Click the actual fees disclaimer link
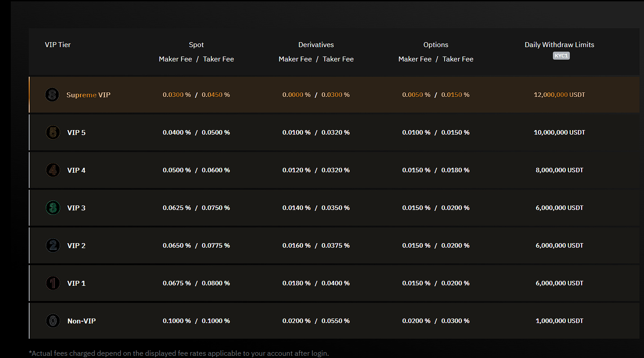The height and width of the screenshot is (358, 644). click(178, 353)
